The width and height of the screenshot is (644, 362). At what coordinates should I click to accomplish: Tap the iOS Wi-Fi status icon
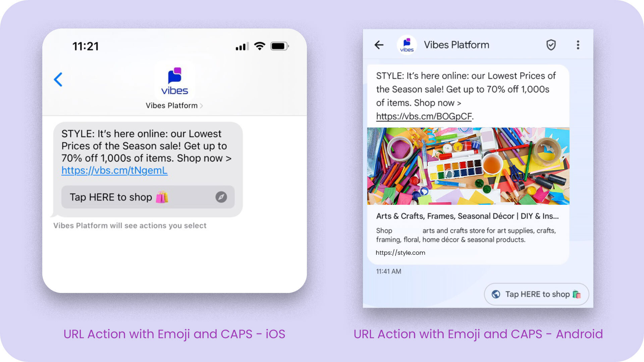click(x=260, y=46)
